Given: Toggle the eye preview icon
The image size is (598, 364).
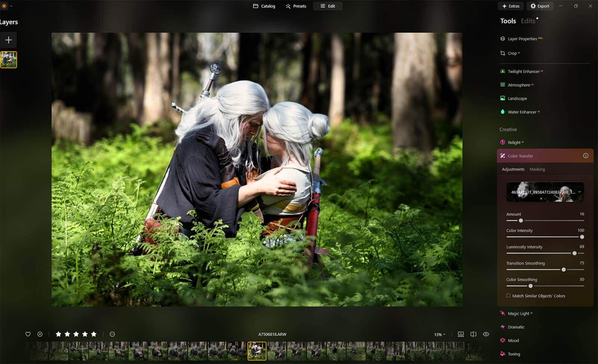Looking at the screenshot, I should (x=486, y=334).
